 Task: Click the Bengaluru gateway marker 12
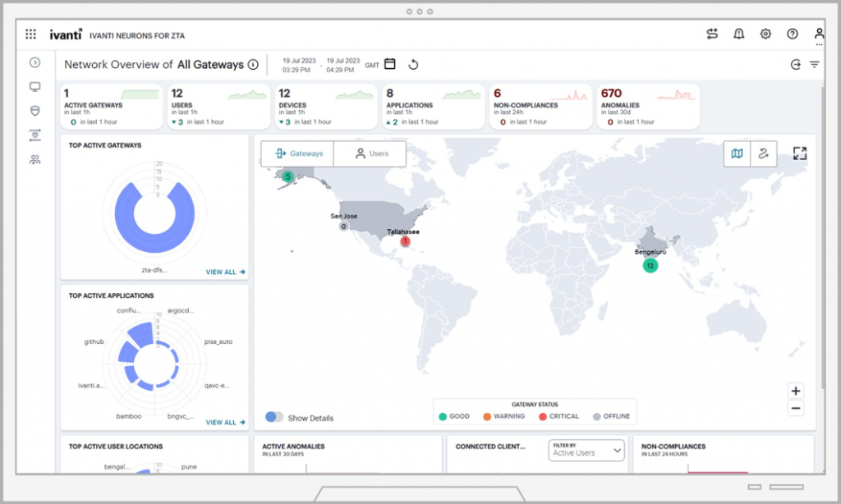[650, 265]
